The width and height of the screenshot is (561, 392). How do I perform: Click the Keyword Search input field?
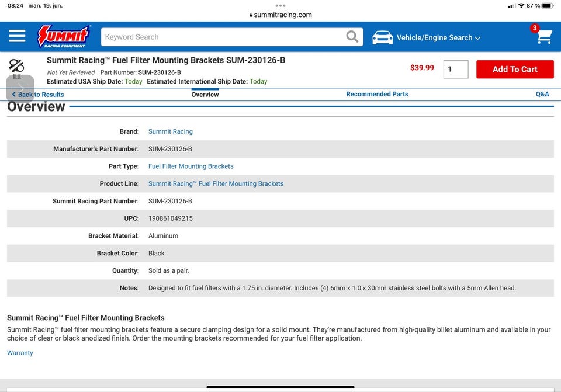point(222,37)
